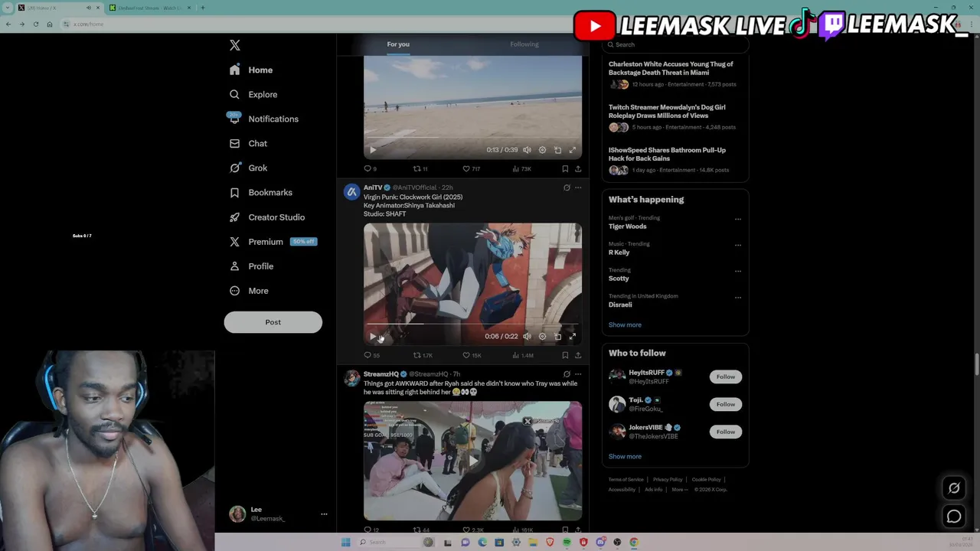Like the beach video post
980x551 pixels.
471,168
